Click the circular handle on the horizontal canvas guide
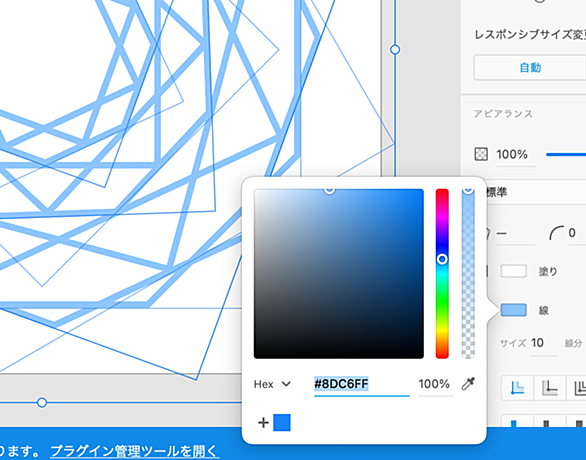Screen dimensions: 586x460 [x=42, y=402]
